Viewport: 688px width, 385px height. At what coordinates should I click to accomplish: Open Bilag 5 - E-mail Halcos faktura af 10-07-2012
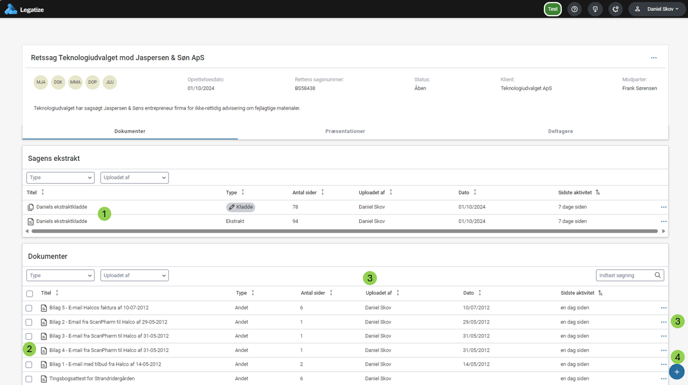point(99,308)
